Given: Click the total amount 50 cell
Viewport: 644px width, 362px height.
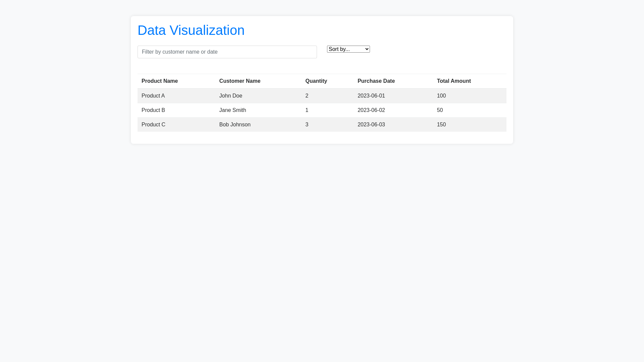Looking at the screenshot, I should click(x=440, y=110).
